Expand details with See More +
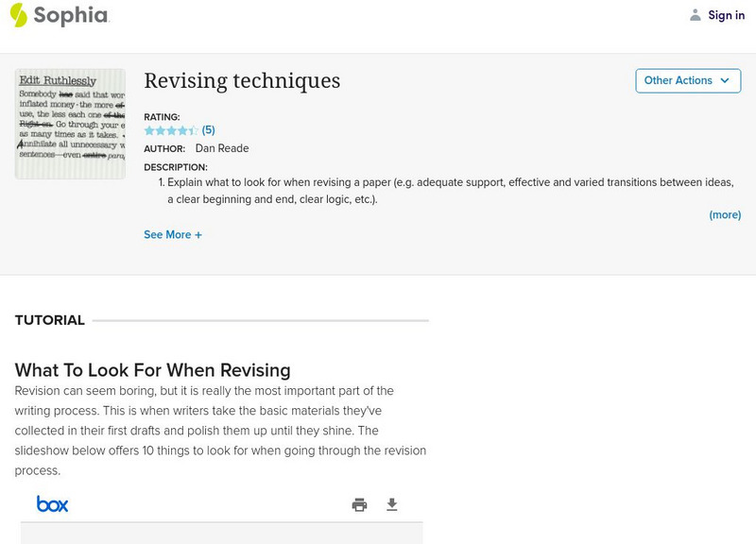 tap(173, 235)
